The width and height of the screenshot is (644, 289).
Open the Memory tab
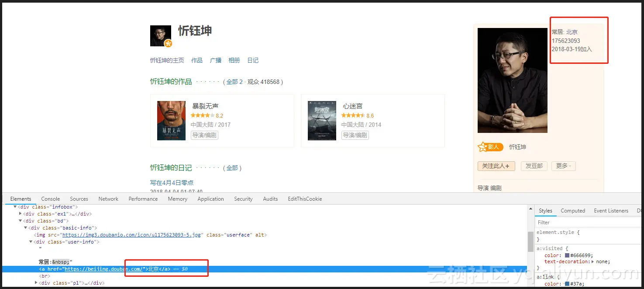click(178, 199)
